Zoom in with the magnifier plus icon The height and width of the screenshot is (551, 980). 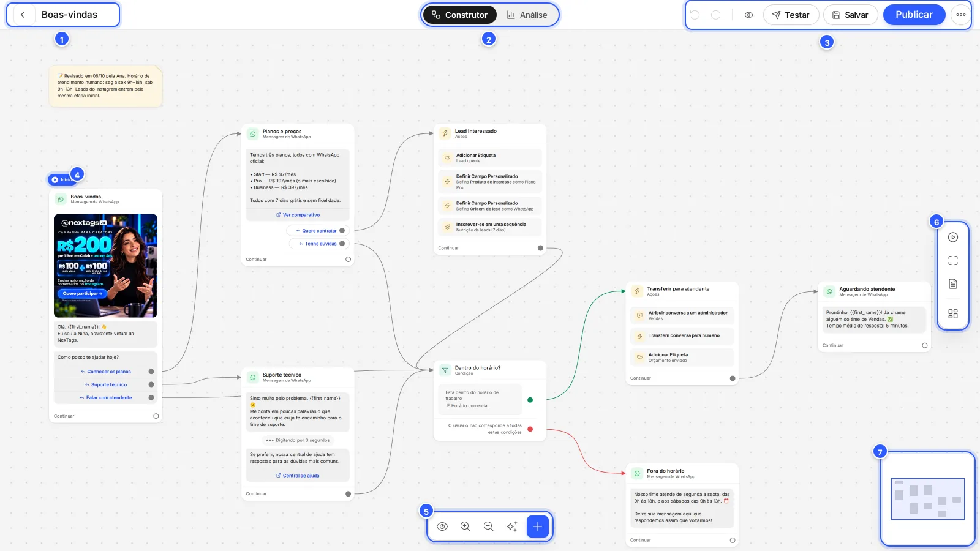(x=466, y=527)
